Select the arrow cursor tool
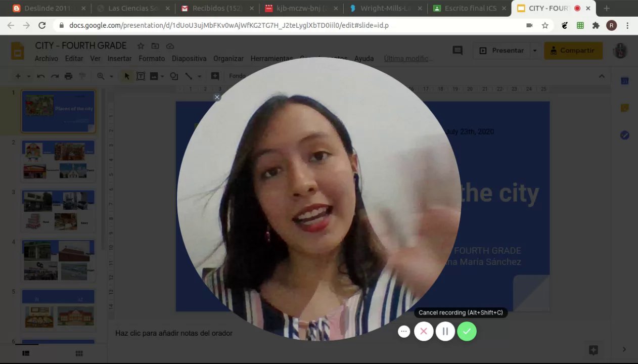 tap(127, 76)
